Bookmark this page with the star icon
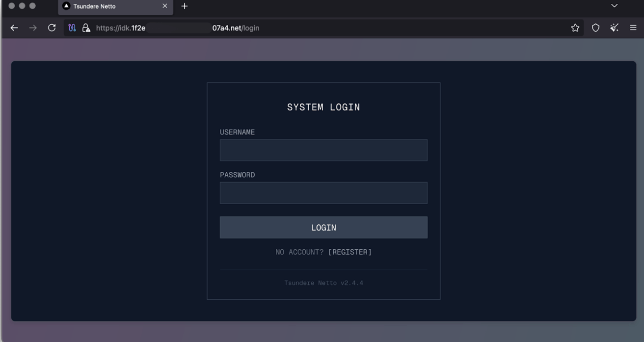 click(x=575, y=28)
